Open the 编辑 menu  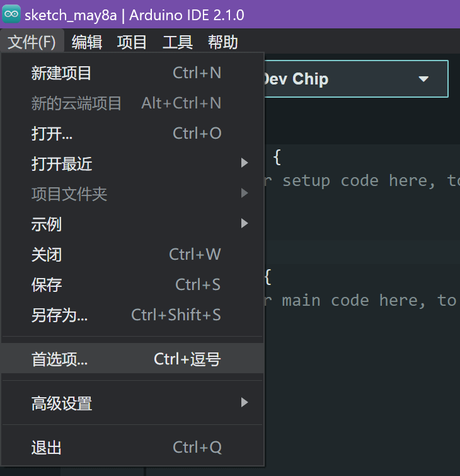87,42
